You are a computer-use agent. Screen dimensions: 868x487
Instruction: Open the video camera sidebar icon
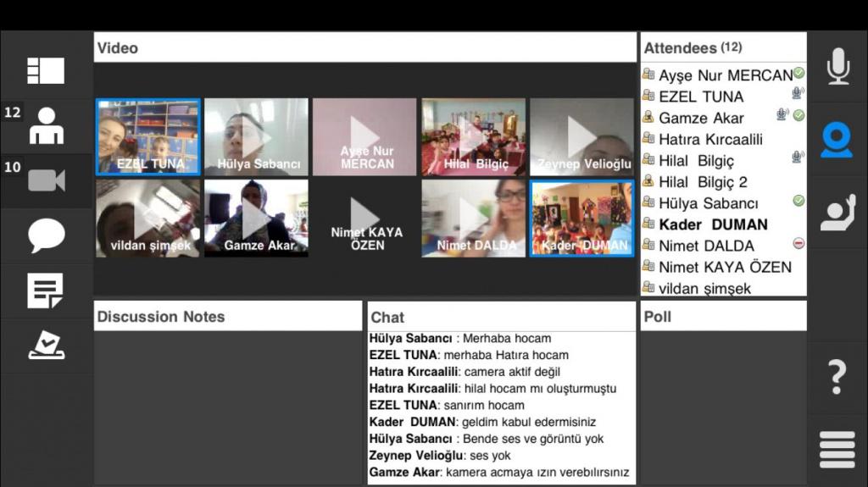click(x=46, y=180)
